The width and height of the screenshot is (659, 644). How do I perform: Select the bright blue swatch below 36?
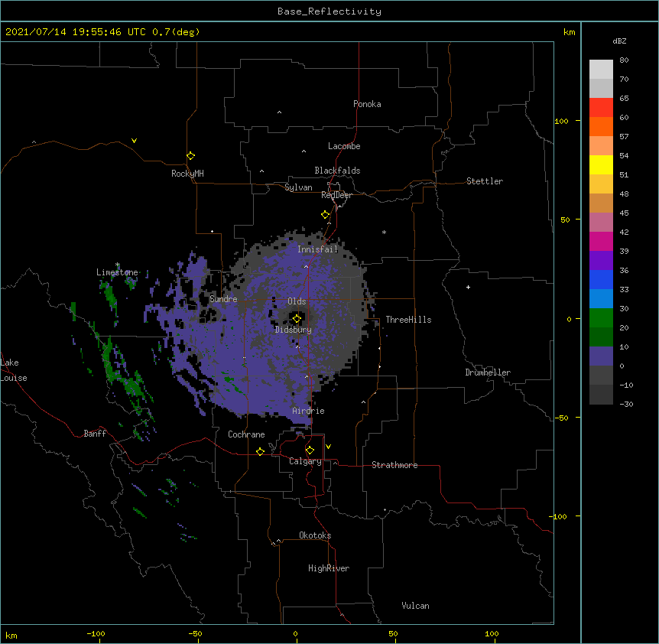click(601, 279)
